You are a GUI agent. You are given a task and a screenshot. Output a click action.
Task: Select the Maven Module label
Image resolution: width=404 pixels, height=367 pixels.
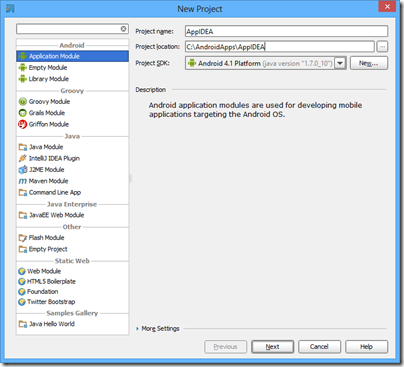click(x=49, y=181)
